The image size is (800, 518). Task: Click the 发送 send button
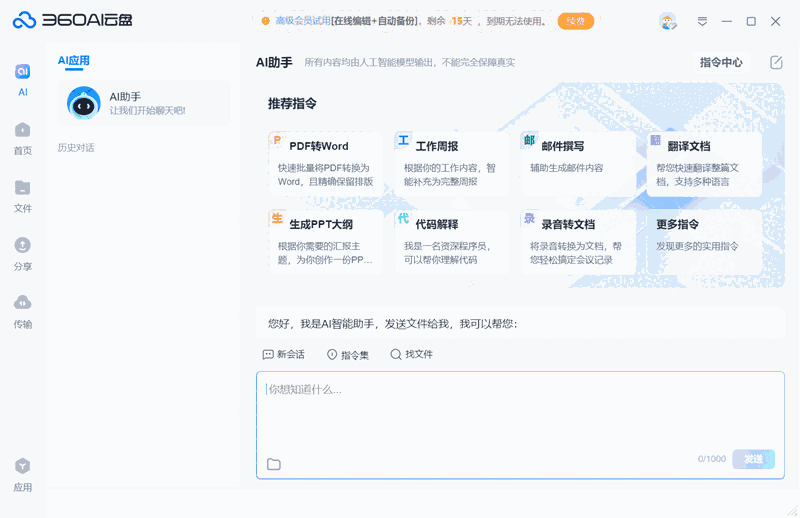click(x=754, y=459)
